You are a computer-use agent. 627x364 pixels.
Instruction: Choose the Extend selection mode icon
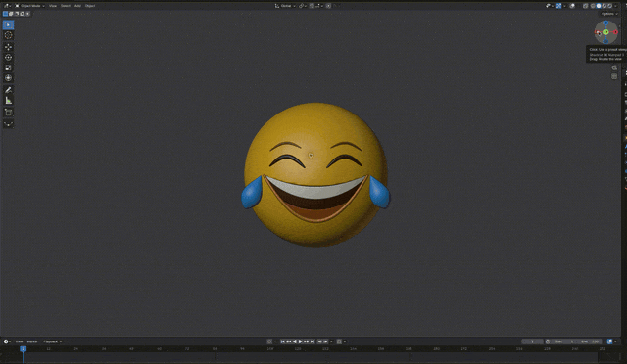pyautogui.click(x=11, y=14)
